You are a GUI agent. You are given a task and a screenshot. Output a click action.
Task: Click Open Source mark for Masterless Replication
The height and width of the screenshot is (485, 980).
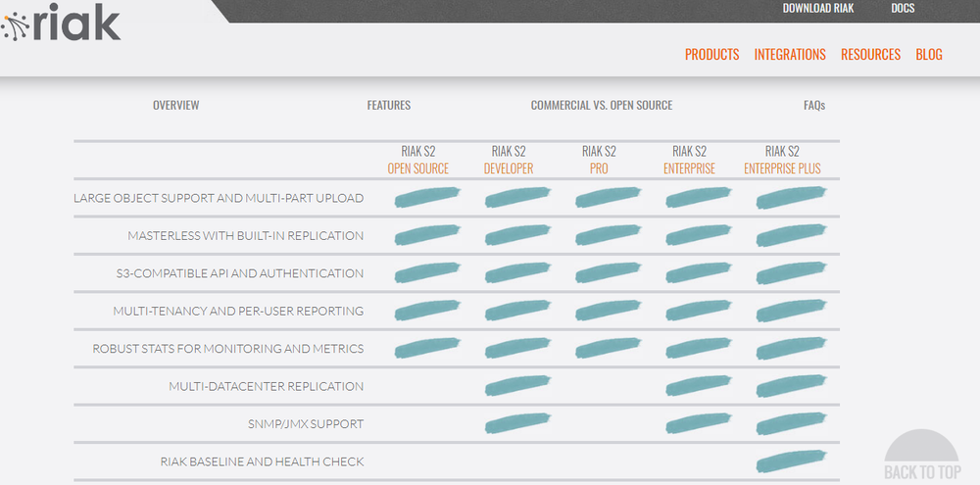click(427, 235)
